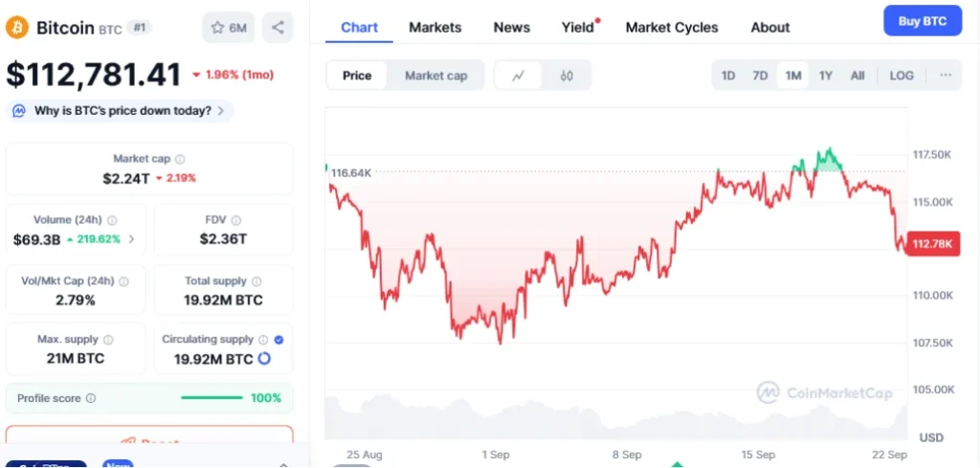This screenshot has height=468, width=980.
Task: Click the share icon button
Action: pos(278,27)
